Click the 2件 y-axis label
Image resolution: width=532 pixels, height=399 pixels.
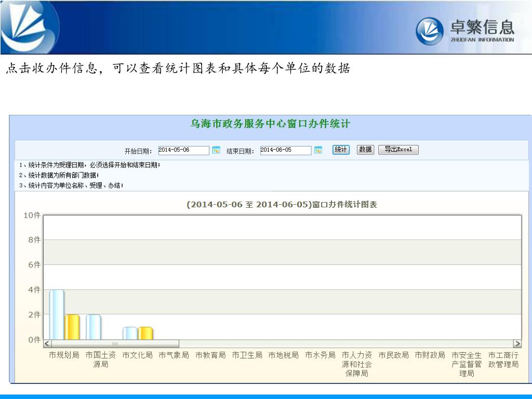tap(34, 314)
